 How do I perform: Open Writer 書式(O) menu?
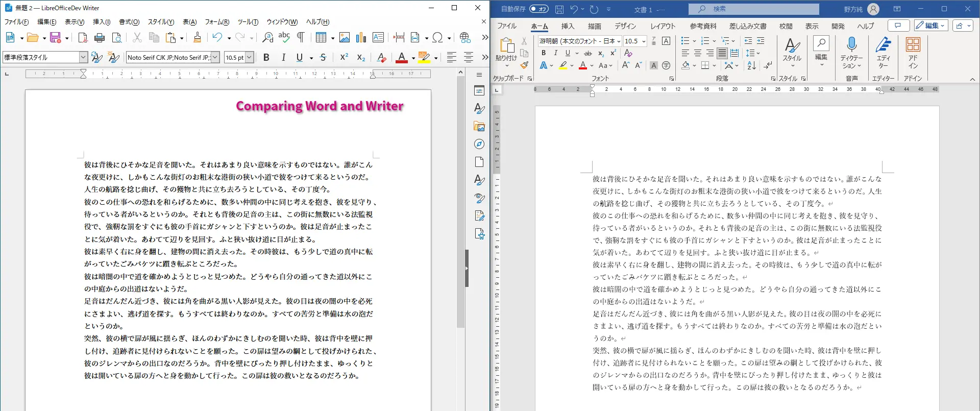(x=129, y=22)
